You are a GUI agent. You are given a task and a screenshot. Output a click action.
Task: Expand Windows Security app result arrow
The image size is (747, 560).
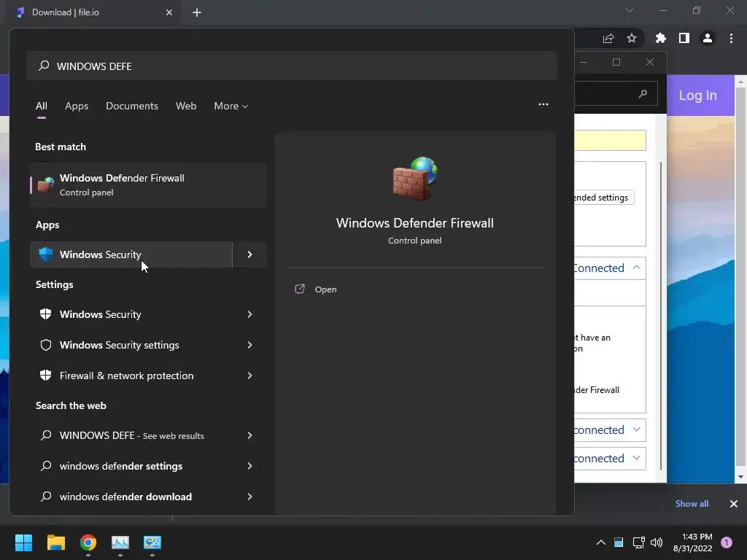249,254
